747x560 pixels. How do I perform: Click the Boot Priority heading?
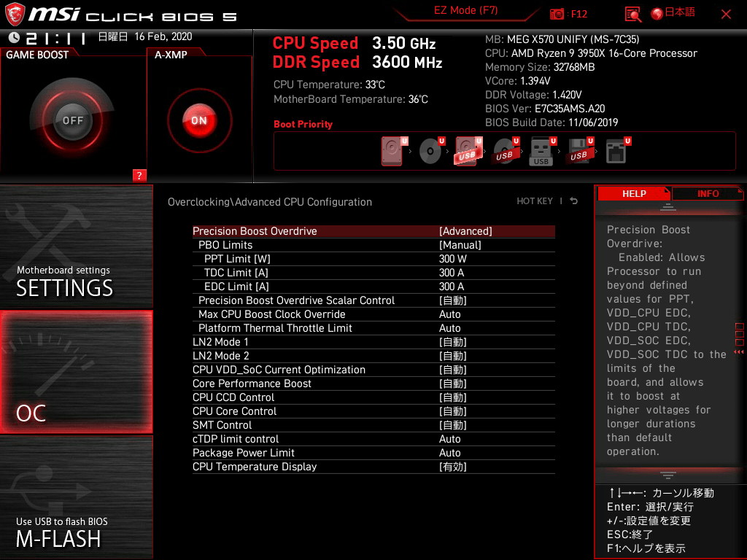303,124
